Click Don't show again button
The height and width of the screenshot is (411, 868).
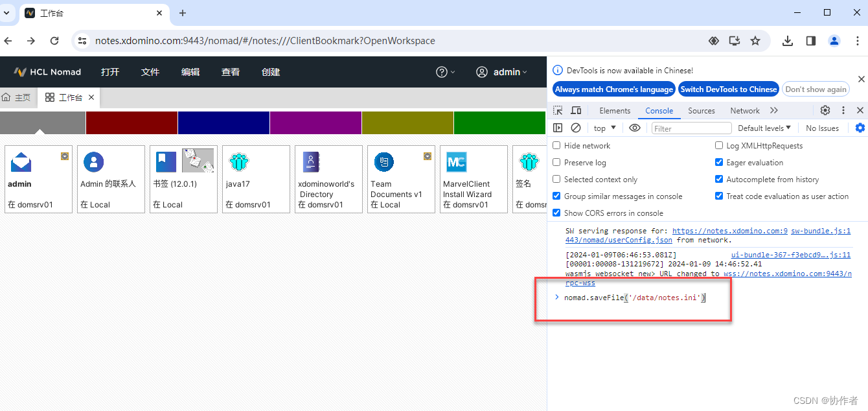point(816,89)
